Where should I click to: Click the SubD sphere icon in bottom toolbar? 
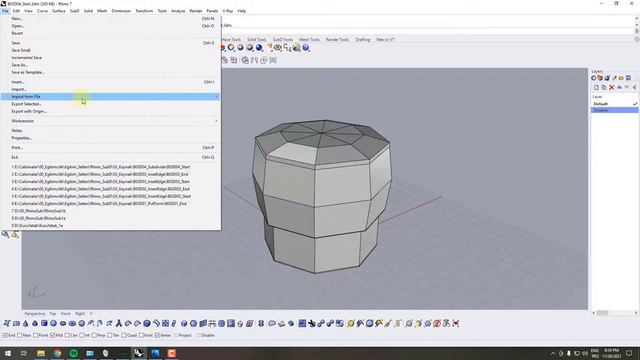[53, 324]
